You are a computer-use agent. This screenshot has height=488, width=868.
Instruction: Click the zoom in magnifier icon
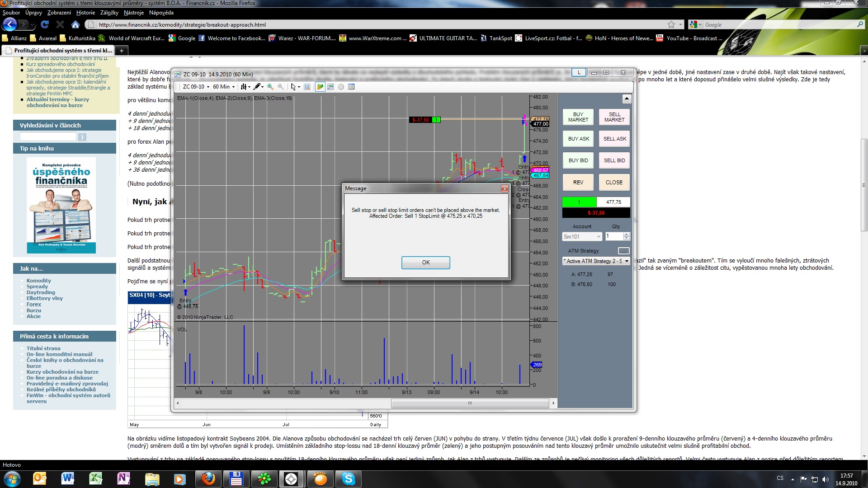click(270, 87)
